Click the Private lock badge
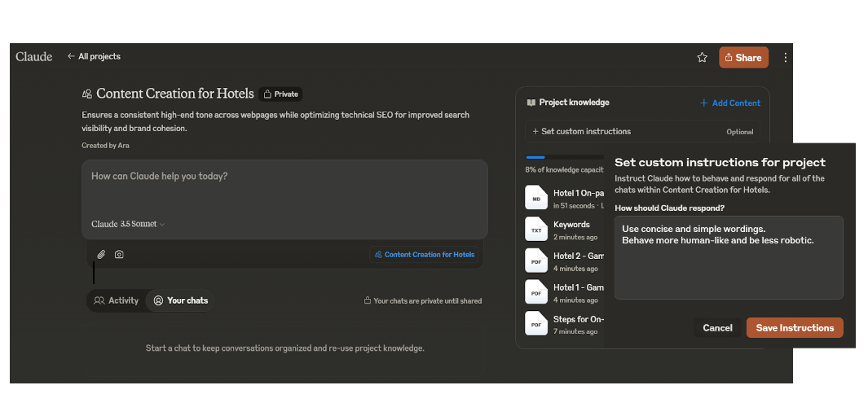Image resolution: width=868 pixels, height=416 pixels. tap(280, 94)
